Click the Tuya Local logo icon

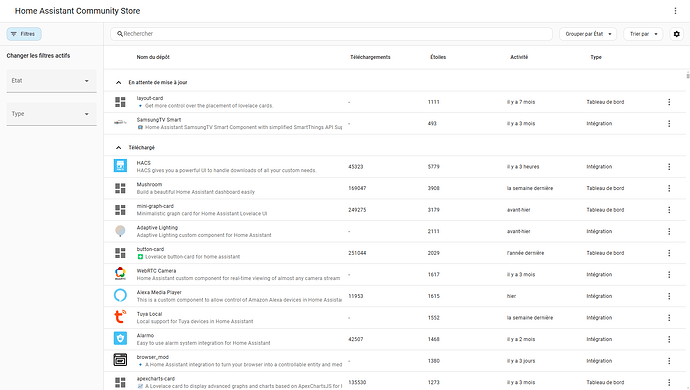click(x=120, y=317)
